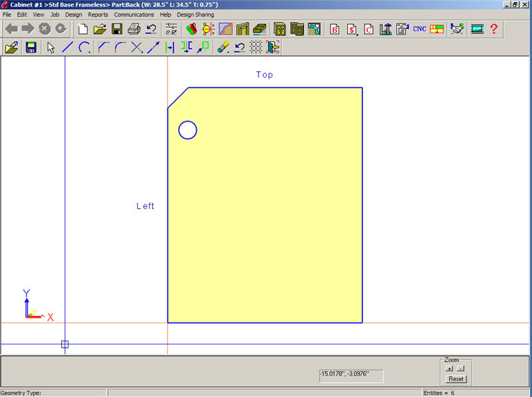Click the grey stop octagon icon

point(45,29)
